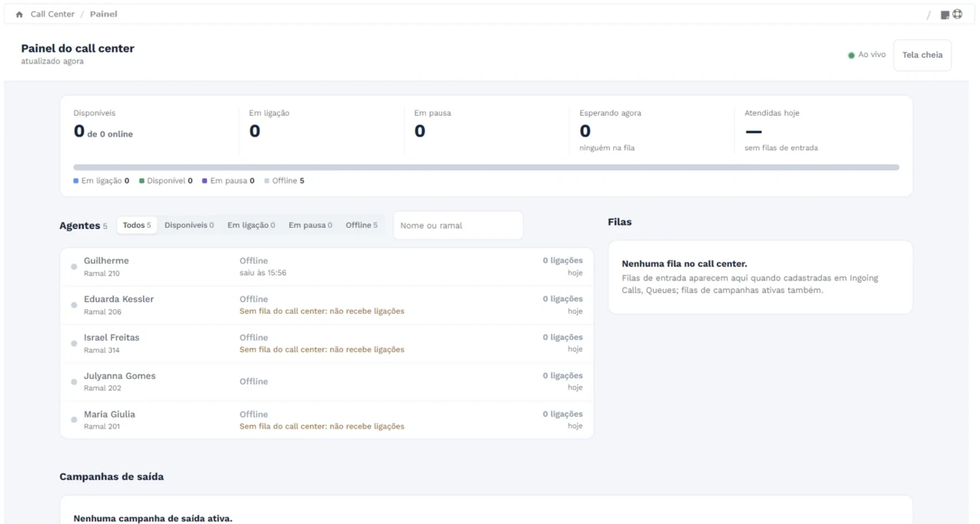Click the Disponíveis summary card label
Screen dimensions: 980x524
pos(94,113)
